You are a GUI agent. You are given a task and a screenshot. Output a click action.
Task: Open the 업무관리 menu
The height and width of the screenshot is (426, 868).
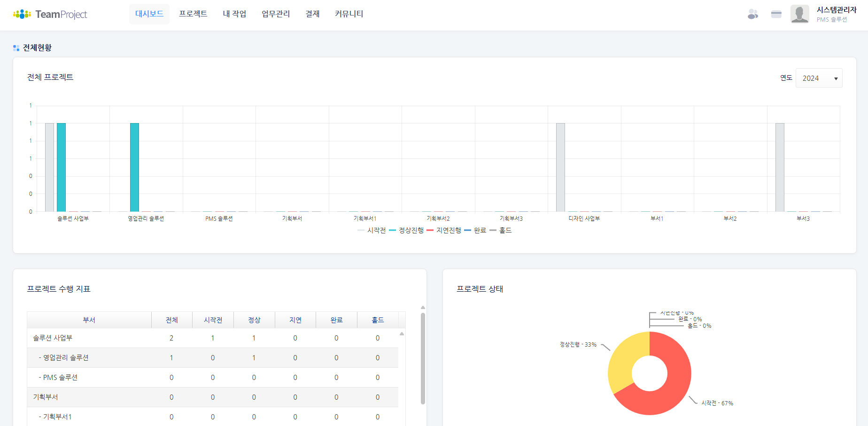pos(276,14)
